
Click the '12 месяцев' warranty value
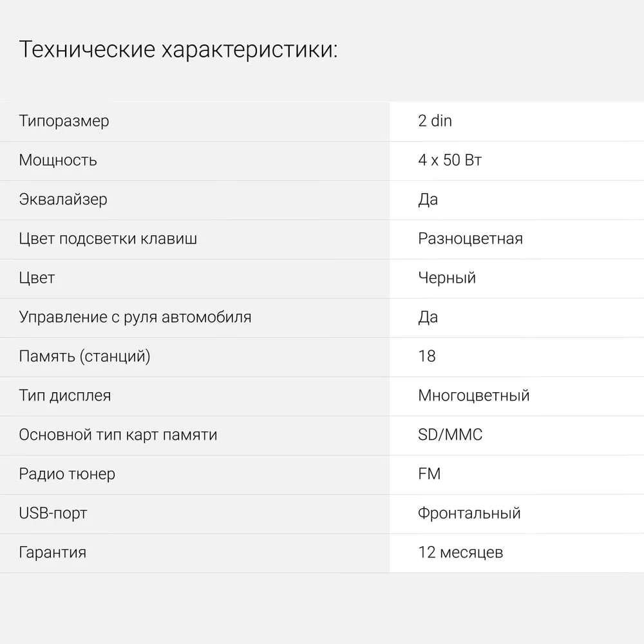(x=460, y=553)
